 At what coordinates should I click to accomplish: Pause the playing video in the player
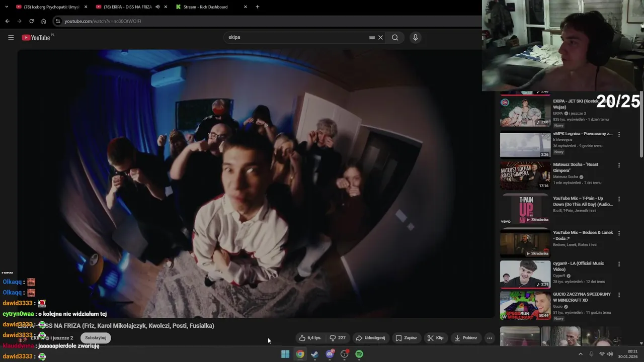point(256,184)
